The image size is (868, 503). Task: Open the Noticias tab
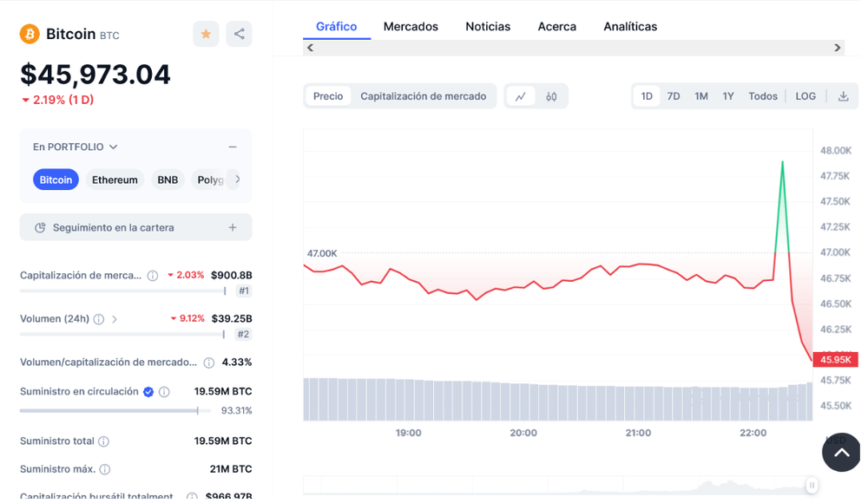point(488,26)
